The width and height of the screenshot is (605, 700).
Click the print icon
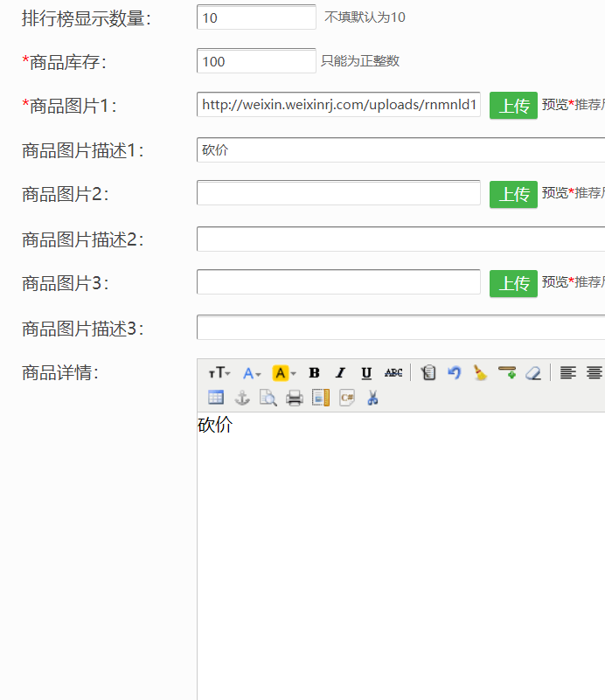tap(295, 398)
